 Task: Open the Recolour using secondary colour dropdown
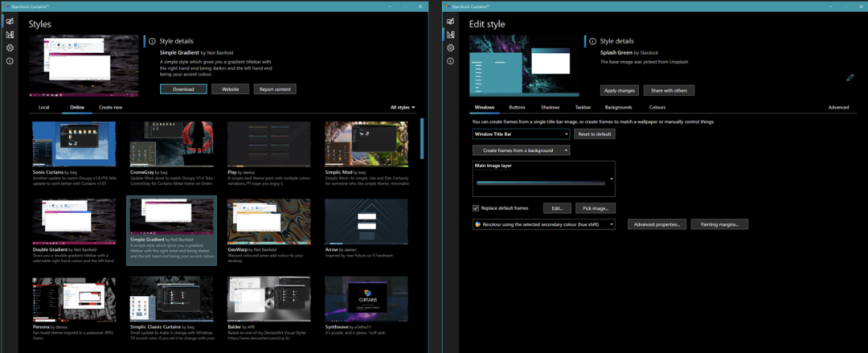[544, 224]
